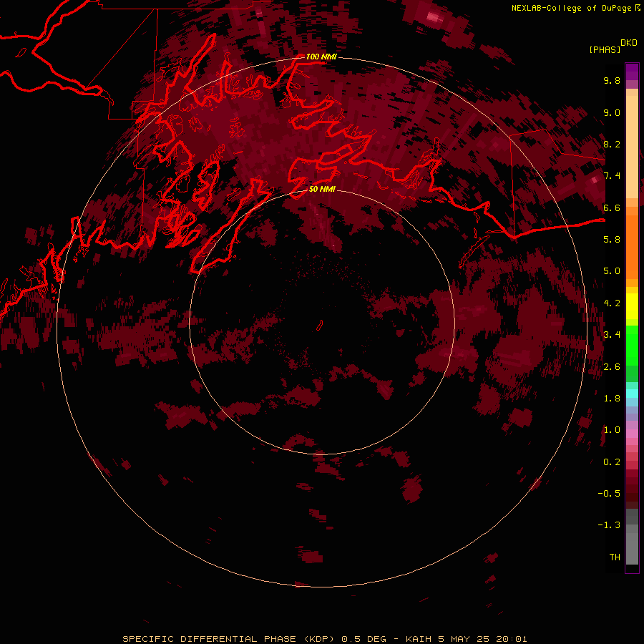Viewport: 644px width, 644px height.
Task: Click the TH threshold label
Action: coord(615,557)
